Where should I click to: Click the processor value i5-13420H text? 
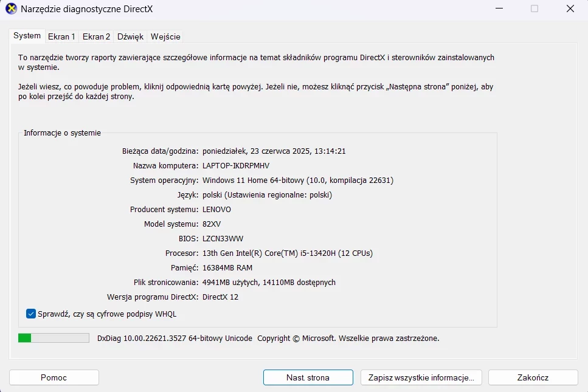coord(288,253)
